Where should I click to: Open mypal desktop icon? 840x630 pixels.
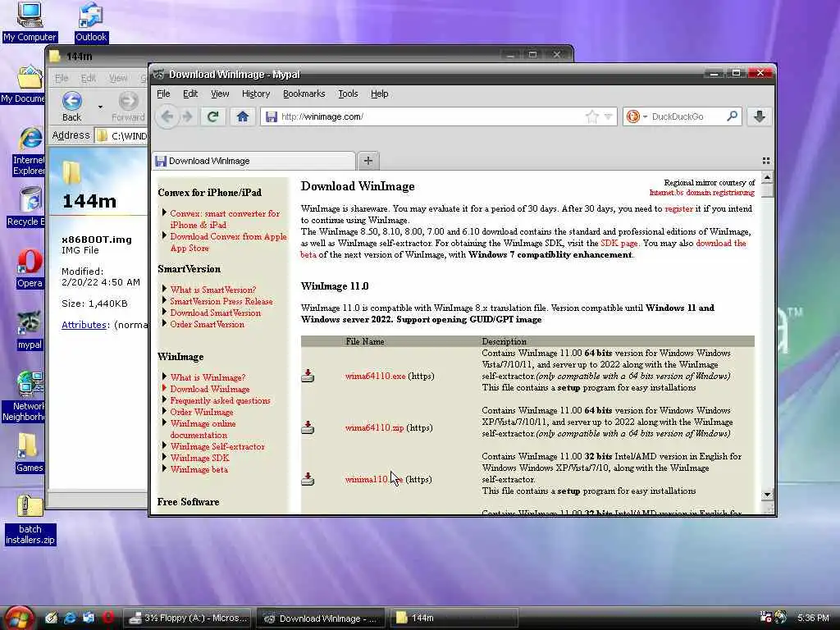pyautogui.click(x=30, y=331)
